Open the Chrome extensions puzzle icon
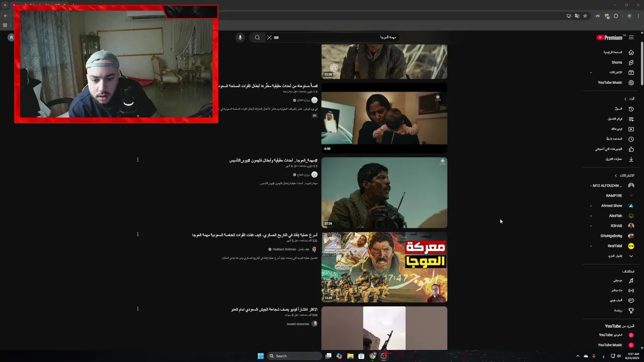This screenshot has height=362, width=644. pyautogui.click(x=616, y=16)
